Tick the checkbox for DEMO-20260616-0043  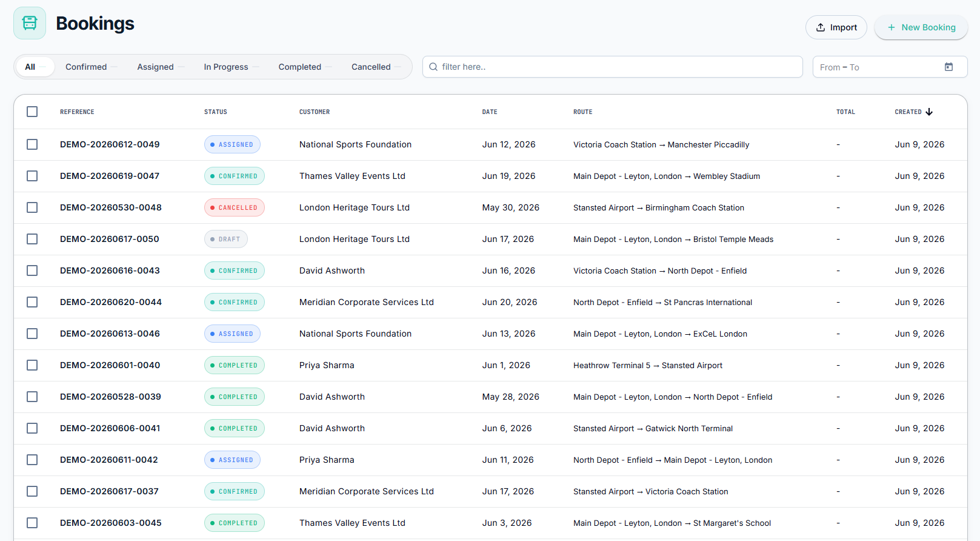coord(32,270)
